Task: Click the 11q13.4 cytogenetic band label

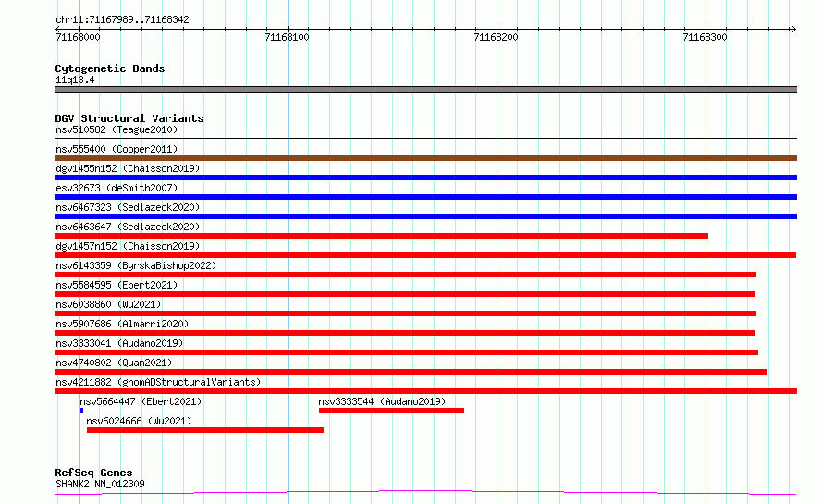Action: coord(75,80)
